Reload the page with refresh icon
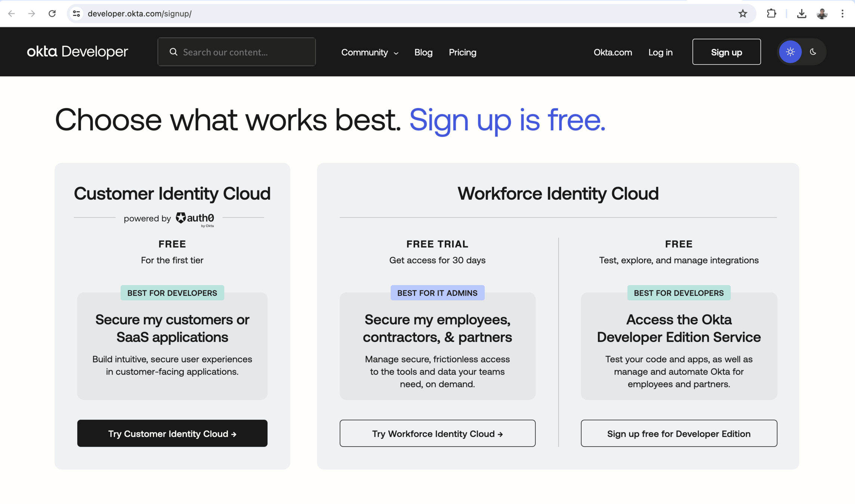 tap(52, 14)
